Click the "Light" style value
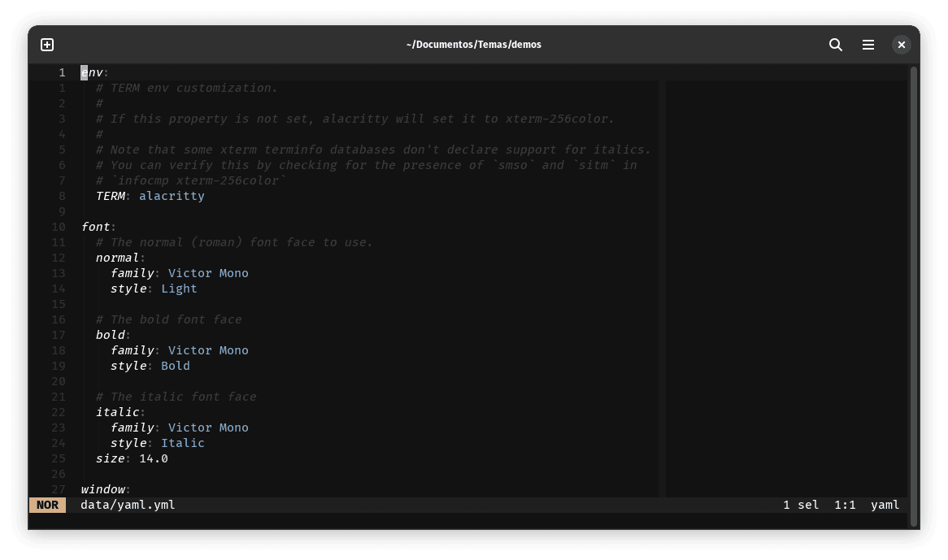 point(179,289)
